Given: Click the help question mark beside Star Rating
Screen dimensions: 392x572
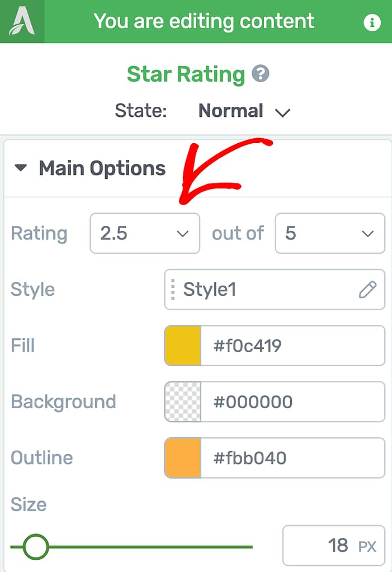Looking at the screenshot, I should click(x=260, y=74).
